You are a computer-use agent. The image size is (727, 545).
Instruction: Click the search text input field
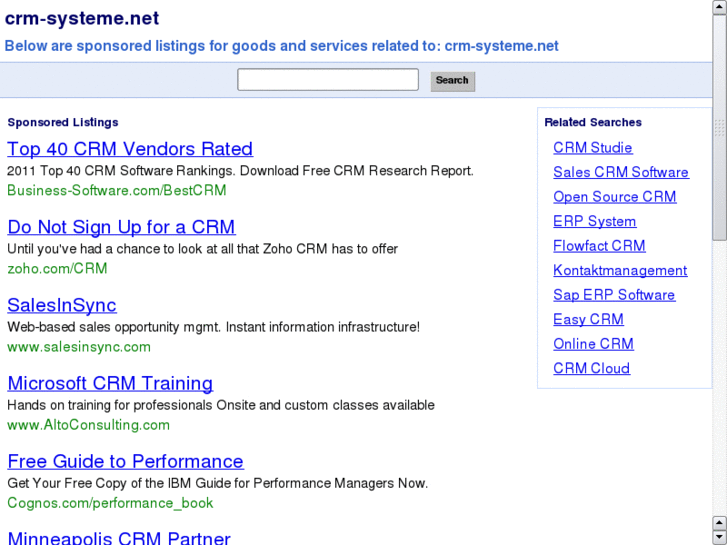[327, 80]
